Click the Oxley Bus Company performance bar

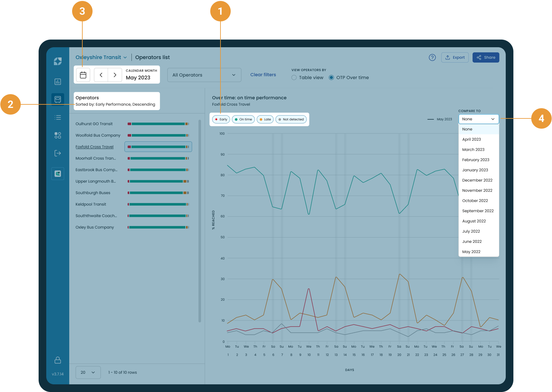[158, 227]
